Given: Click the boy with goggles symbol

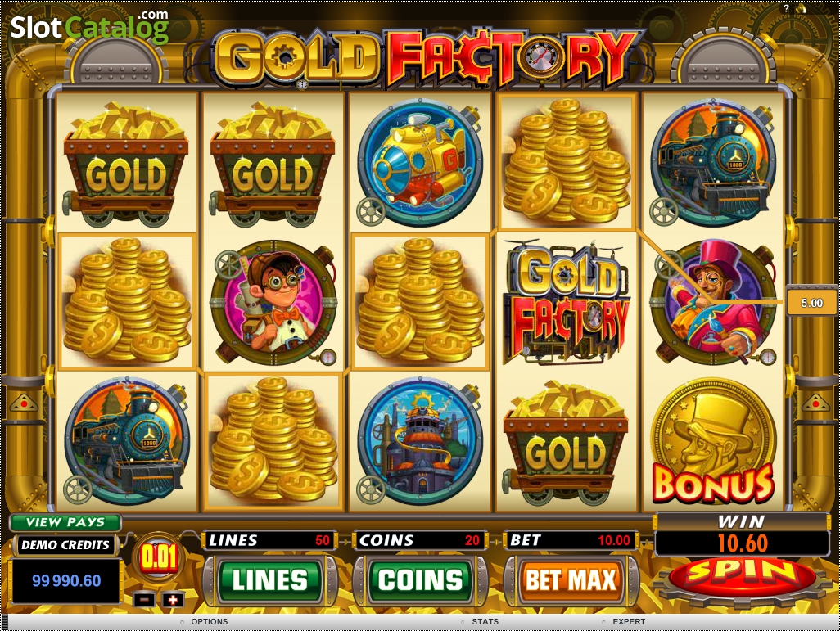Looking at the screenshot, I should coord(273,303).
